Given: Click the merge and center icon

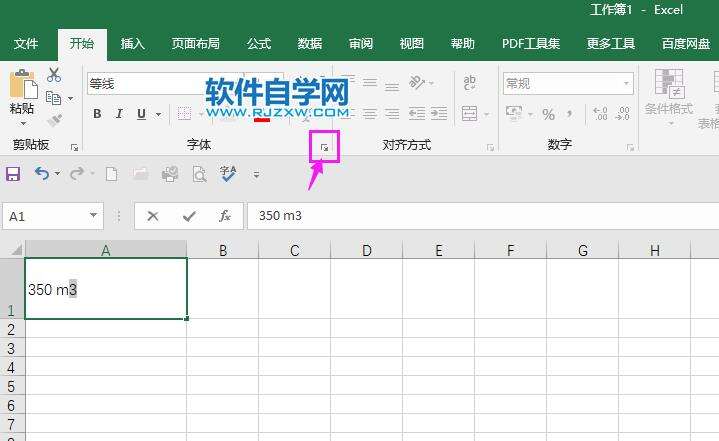Looking at the screenshot, I should click(x=470, y=113).
